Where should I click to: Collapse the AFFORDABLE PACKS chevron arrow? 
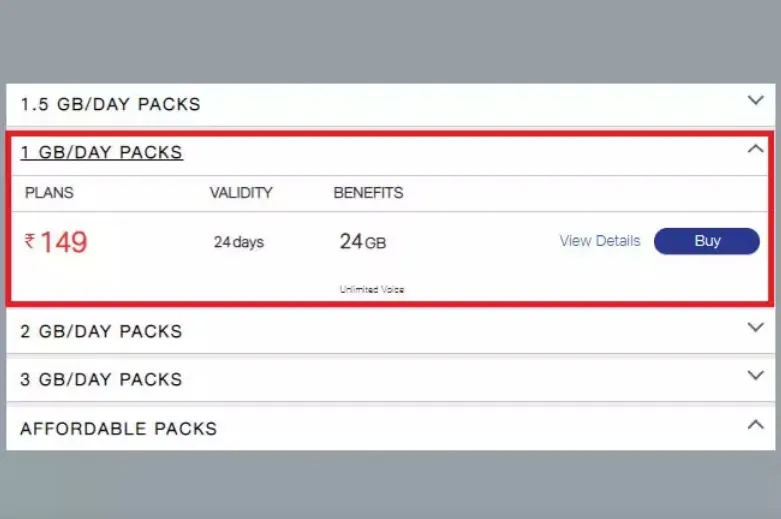(756, 424)
